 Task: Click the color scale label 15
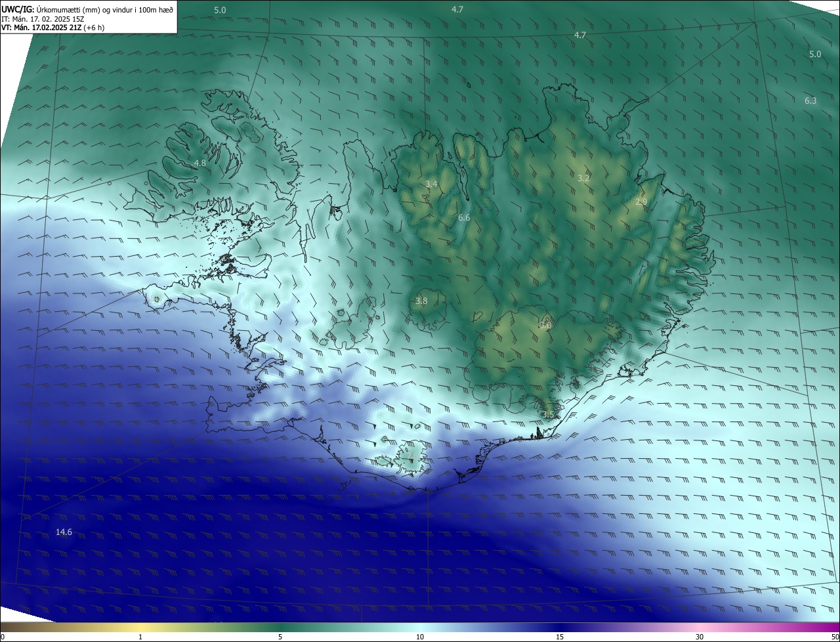560,637
